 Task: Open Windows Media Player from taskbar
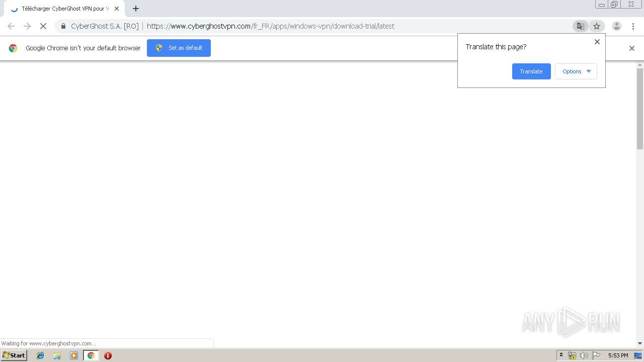pyautogui.click(x=74, y=355)
